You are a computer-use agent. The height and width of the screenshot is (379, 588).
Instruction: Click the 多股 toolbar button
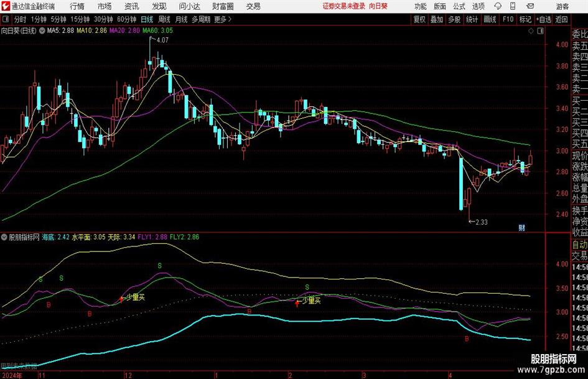454,19
